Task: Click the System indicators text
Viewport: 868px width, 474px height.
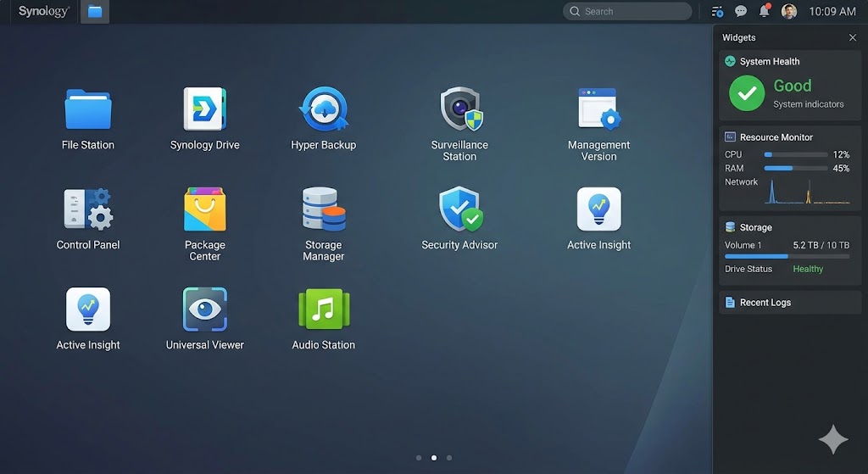Action: pos(808,104)
